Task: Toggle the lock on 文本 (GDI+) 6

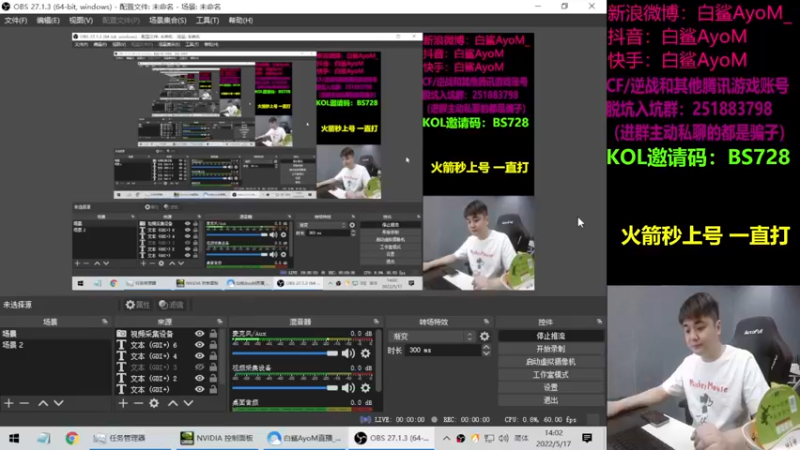Action: coord(213,345)
